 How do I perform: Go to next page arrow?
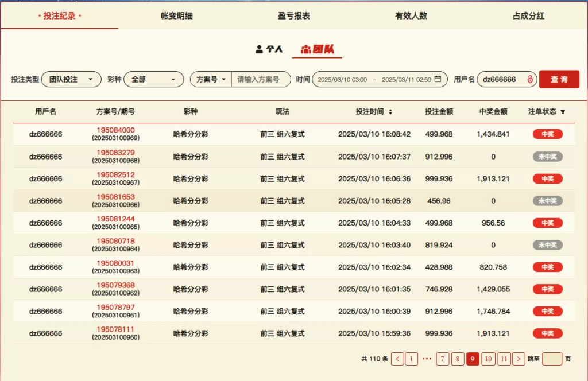coord(519,359)
